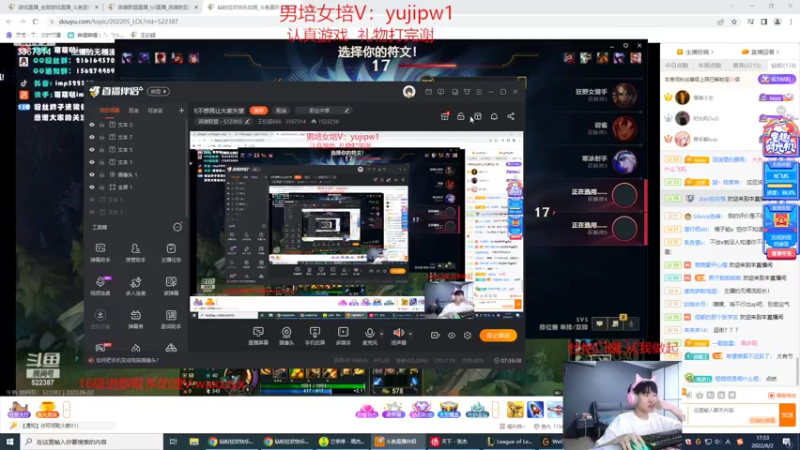Viewport: 800px width, 450px height.
Task: Expand microphone settings arrow
Action: [382, 334]
